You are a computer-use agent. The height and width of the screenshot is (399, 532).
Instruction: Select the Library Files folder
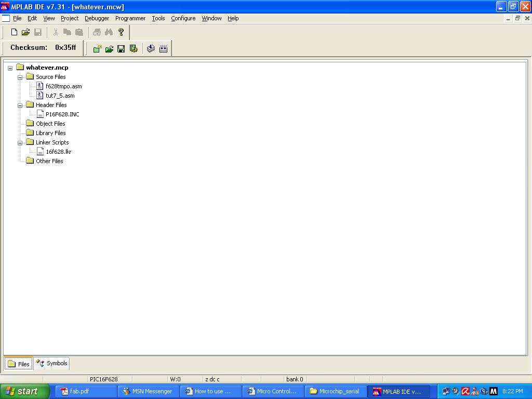pos(50,133)
